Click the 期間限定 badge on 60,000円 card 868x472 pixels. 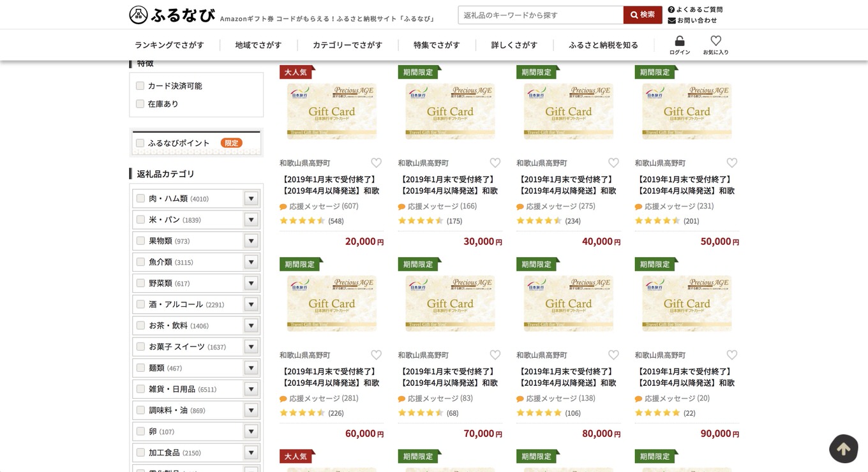[x=301, y=264]
